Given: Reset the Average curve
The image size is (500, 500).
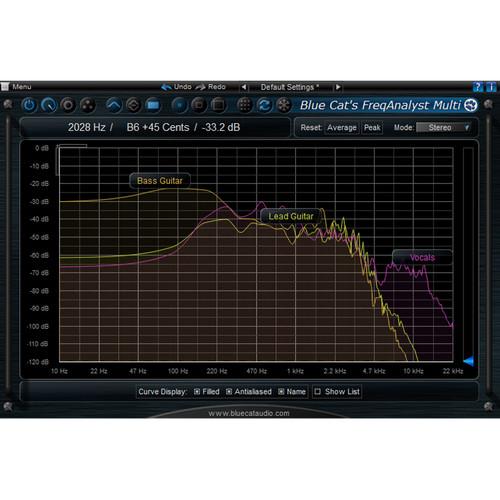Looking at the screenshot, I should tap(342, 128).
